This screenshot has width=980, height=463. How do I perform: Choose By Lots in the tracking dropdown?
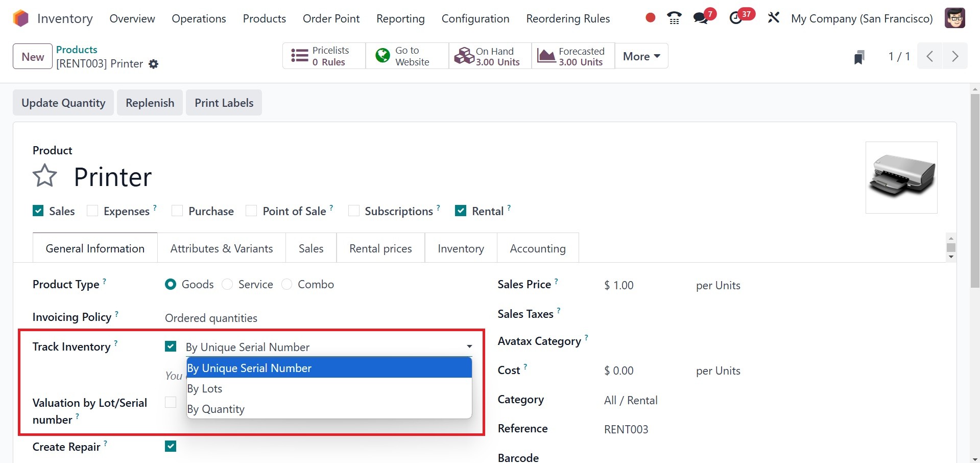[x=205, y=388]
